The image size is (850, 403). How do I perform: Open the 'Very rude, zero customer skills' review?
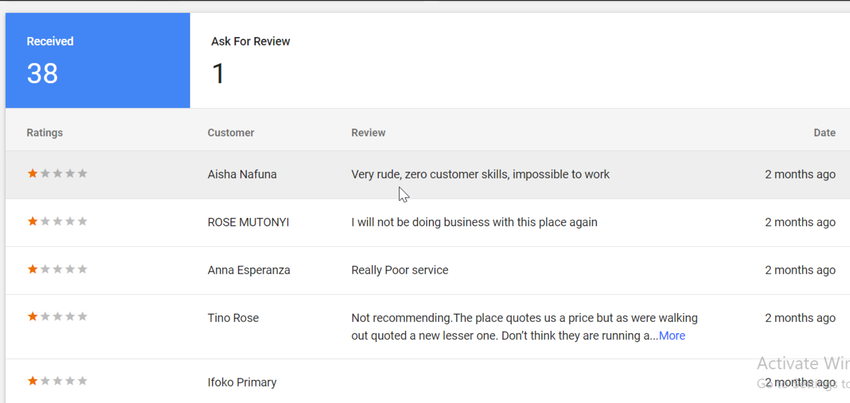[480, 174]
